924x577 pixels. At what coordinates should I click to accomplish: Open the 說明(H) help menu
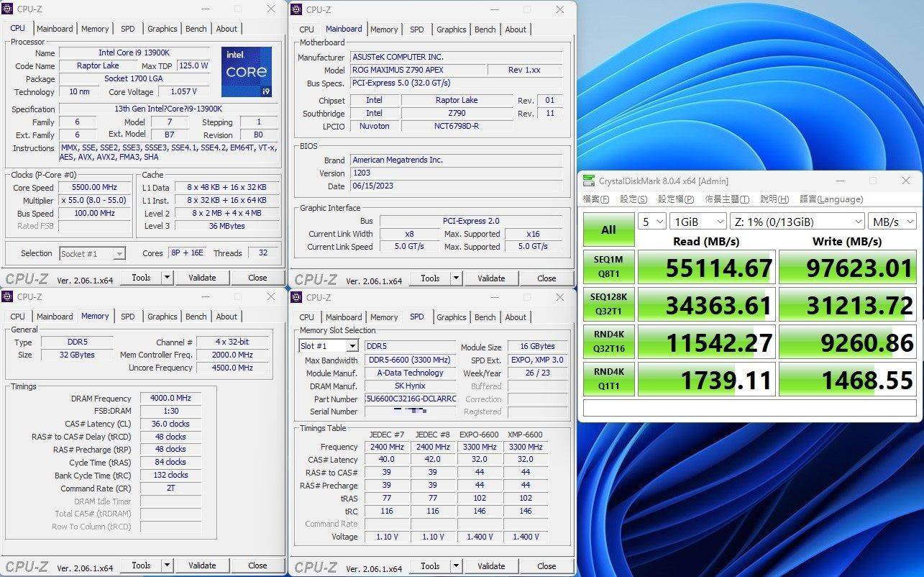click(x=774, y=199)
